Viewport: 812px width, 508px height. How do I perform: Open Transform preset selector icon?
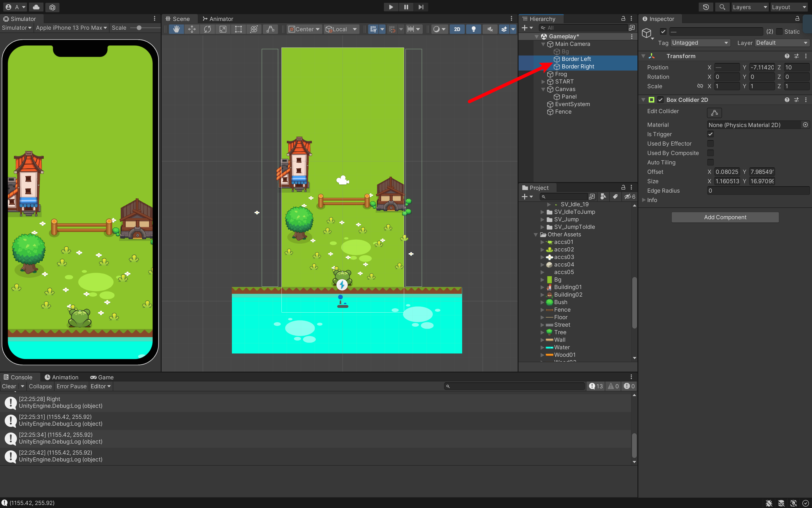tap(796, 56)
